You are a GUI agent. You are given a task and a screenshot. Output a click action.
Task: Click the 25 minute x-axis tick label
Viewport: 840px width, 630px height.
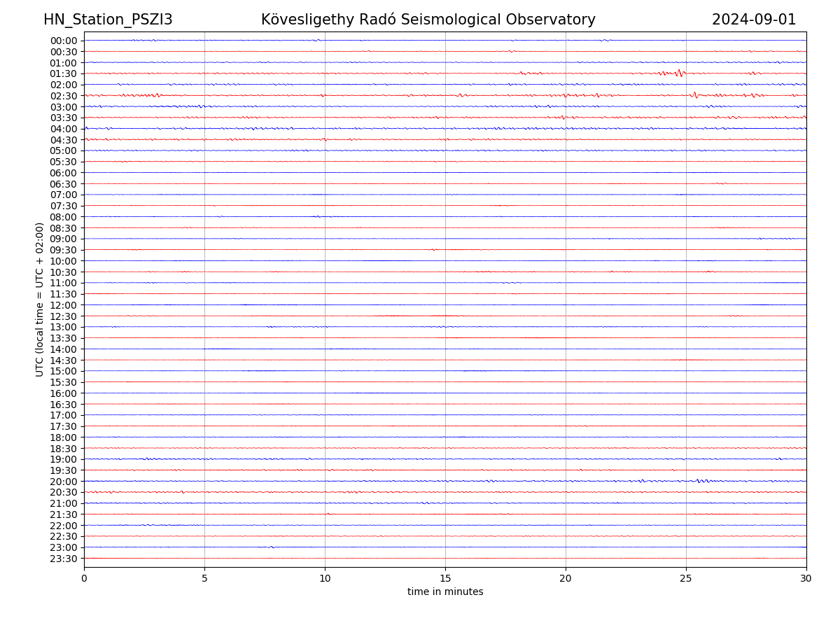pos(686,579)
